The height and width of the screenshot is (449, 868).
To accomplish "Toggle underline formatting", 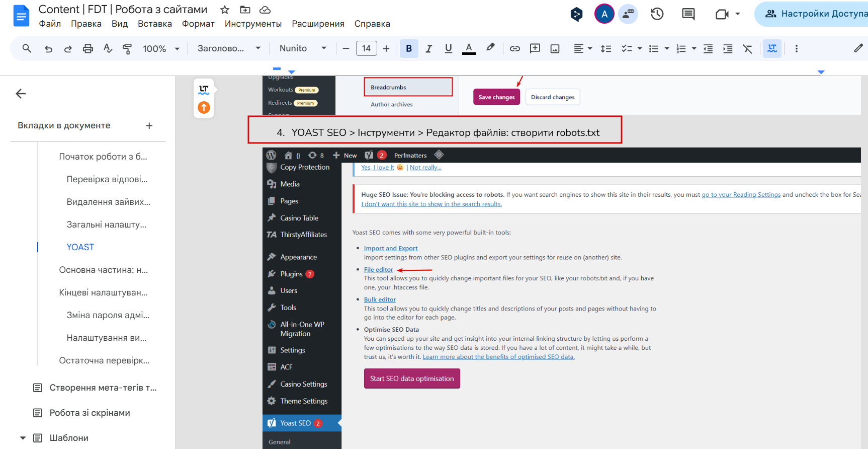I will (449, 49).
